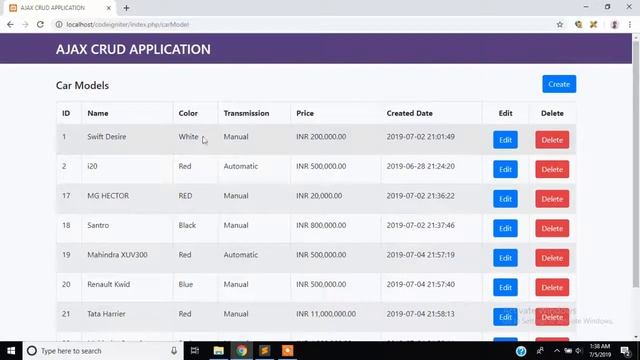The width and height of the screenshot is (640, 360).
Task: Click the Create button
Action: coord(559,84)
